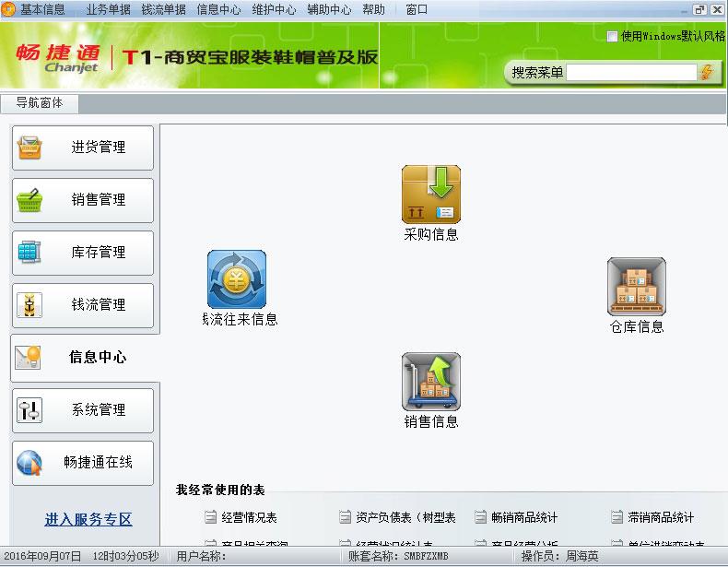Click document icon beside 经营情况表

coord(210,517)
